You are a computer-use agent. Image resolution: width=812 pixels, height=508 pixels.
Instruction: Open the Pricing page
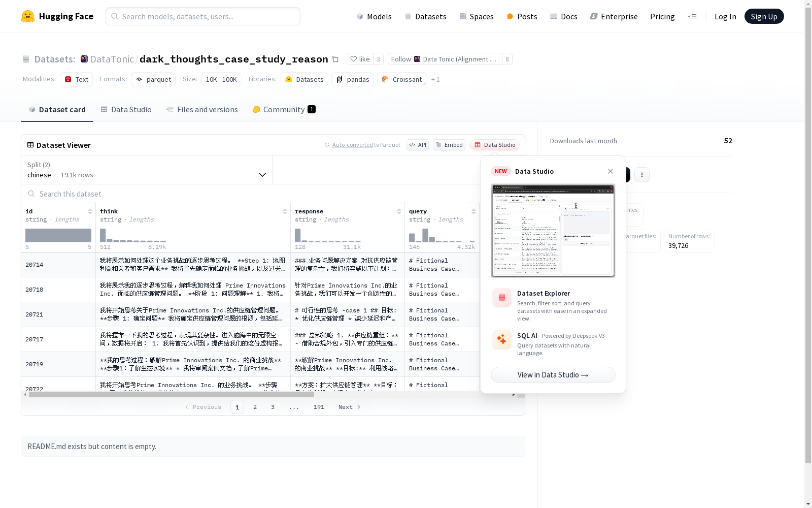[662, 16]
